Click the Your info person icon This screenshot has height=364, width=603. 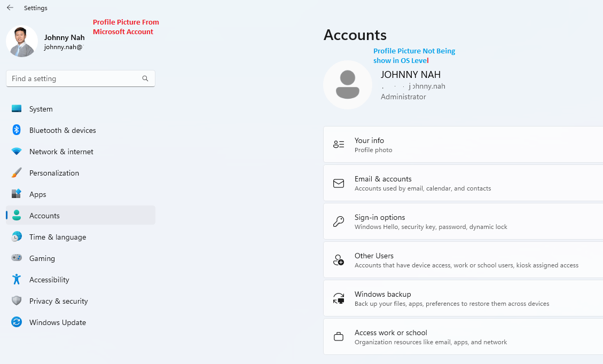339,144
